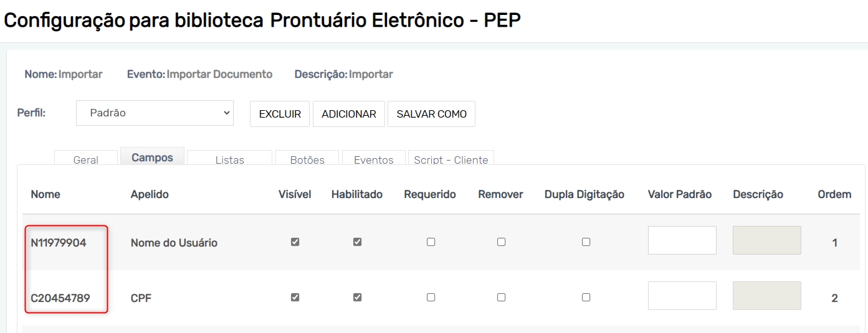The image size is (868, 333).
Task: Mark the CPF field as Requerido
Action: pyautogui.click(x=431, y=298)
